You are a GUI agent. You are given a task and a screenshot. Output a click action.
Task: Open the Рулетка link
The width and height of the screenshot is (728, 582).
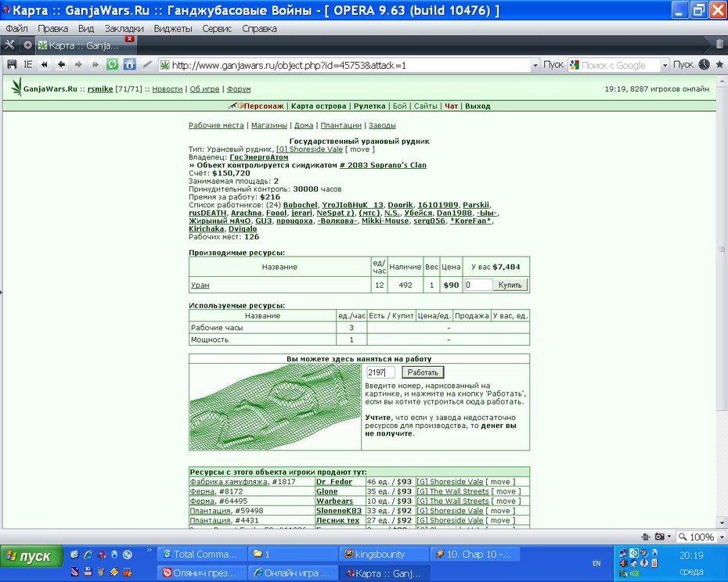pos(369,106)
